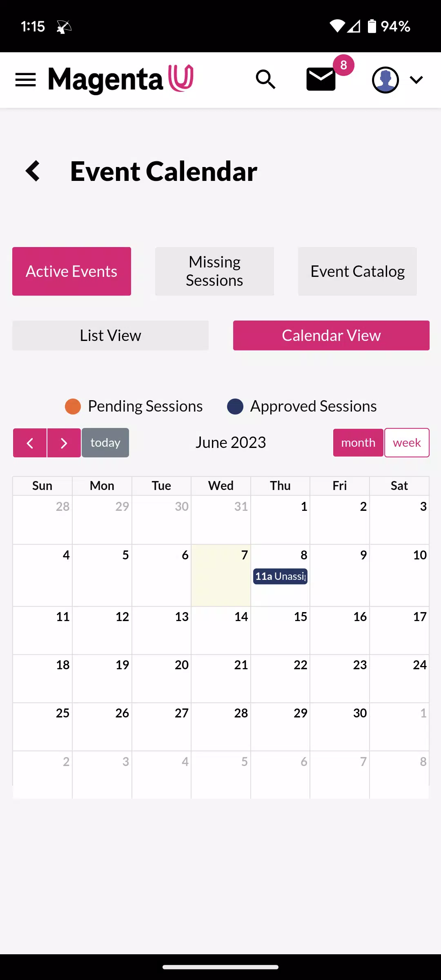
Task: Advance to next month with right arrow
Action: 64,443
